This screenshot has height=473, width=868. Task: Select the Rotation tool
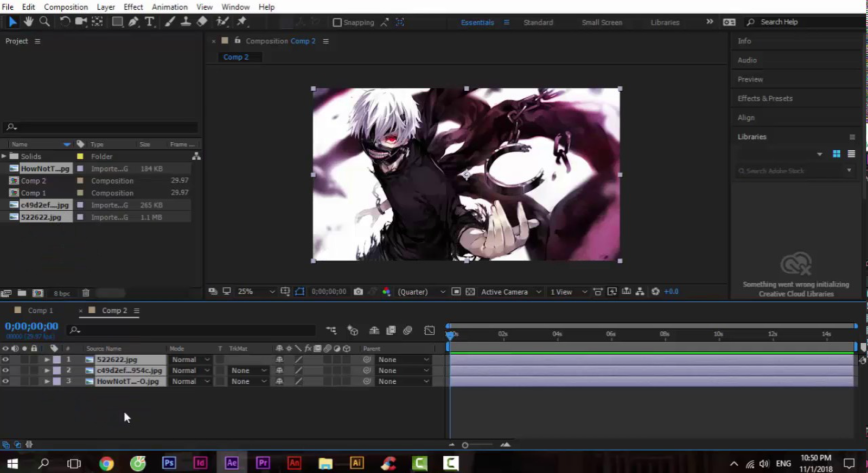tap(65, 22)
